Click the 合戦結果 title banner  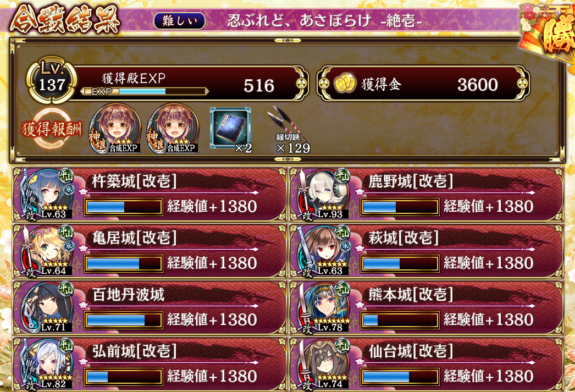65,19
